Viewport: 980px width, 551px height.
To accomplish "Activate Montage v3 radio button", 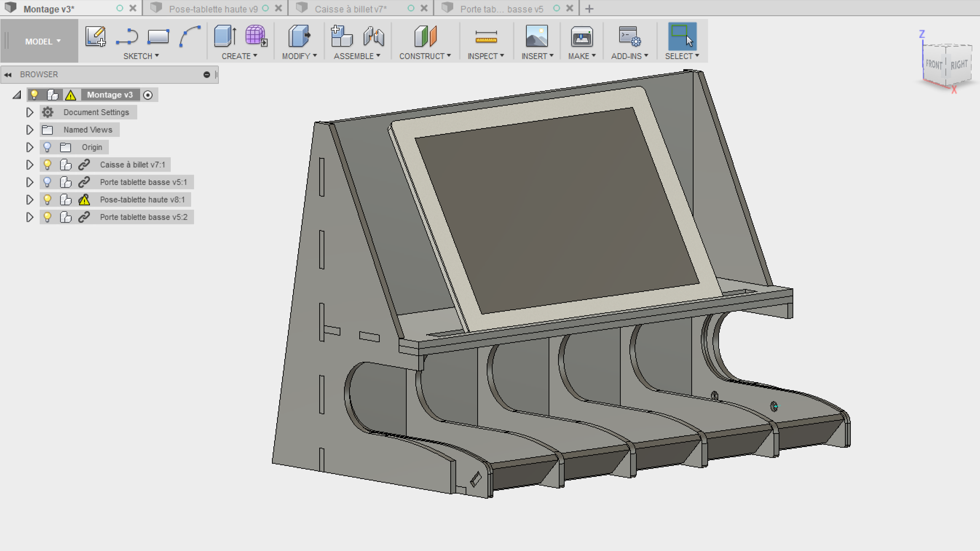I will (x=148, y=95).
